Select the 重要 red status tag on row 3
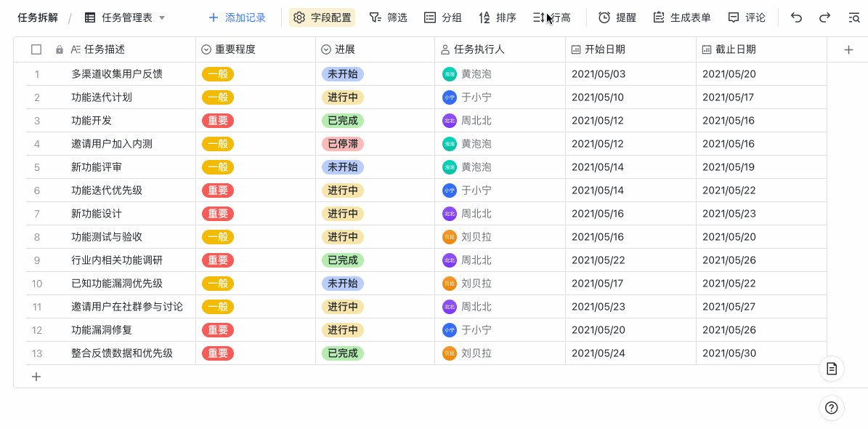The width and height of the screenshot is (868, 429). (217, 120)
